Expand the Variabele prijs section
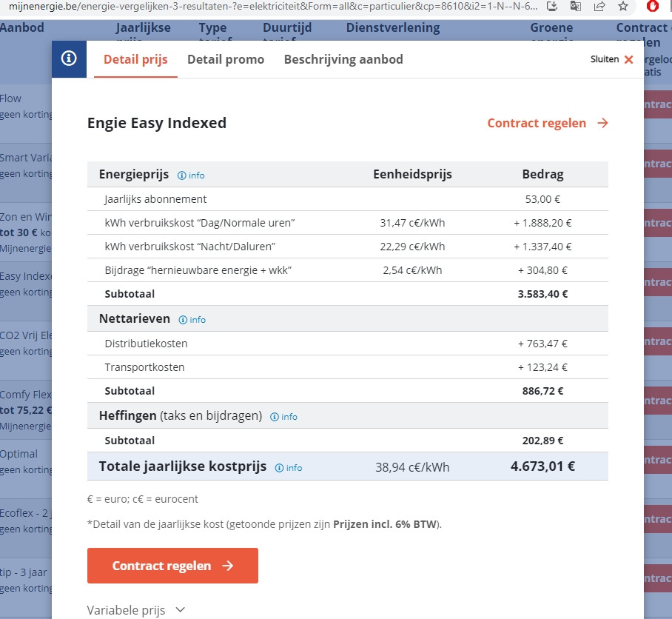Screen dimensions: 672x619 pos(136,610)
